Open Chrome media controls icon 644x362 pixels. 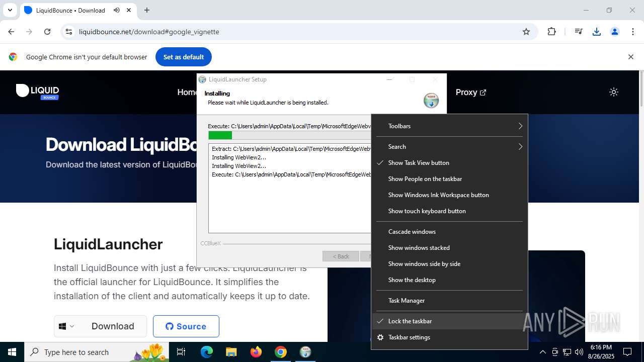tap(579, 32)
